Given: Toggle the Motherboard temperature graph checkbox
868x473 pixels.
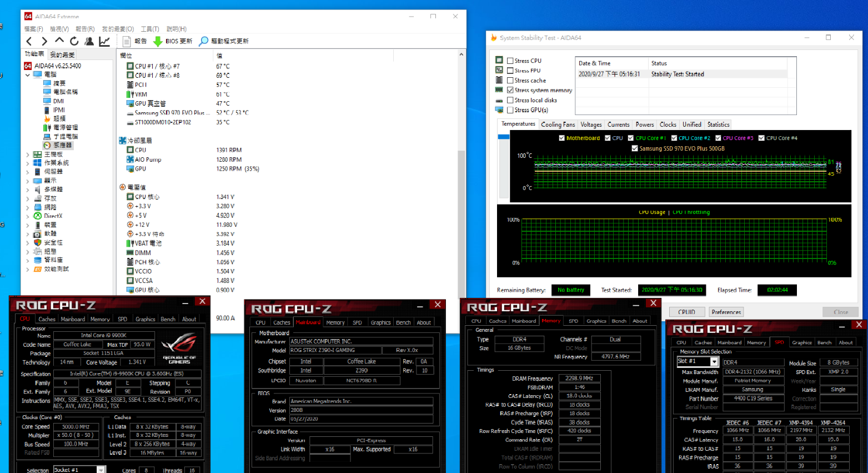Looking at the screenshot, I should pos(561,138).
